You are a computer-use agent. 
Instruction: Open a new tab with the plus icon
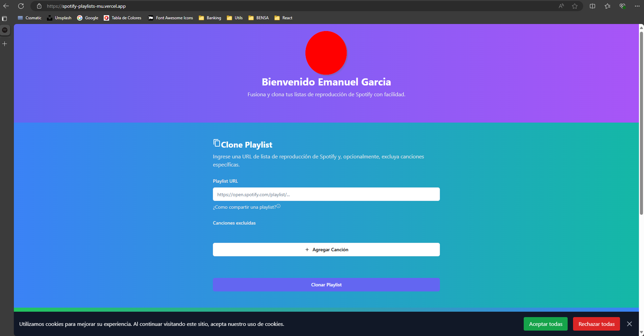pyautogui.click(x=5, y=44)
